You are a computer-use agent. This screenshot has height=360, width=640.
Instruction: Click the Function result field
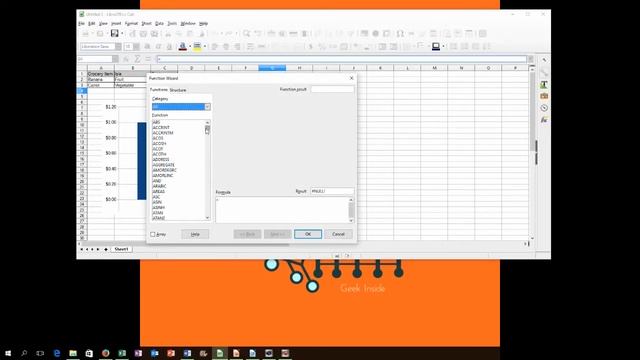pyautogui.click(x=332, y=89)
